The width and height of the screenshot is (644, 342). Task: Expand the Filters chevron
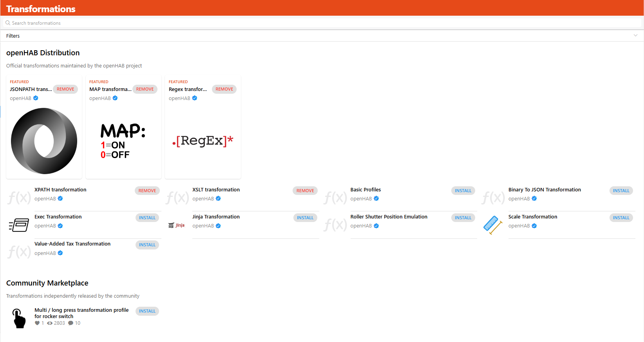pyautogui.click(x=635, y=35)
